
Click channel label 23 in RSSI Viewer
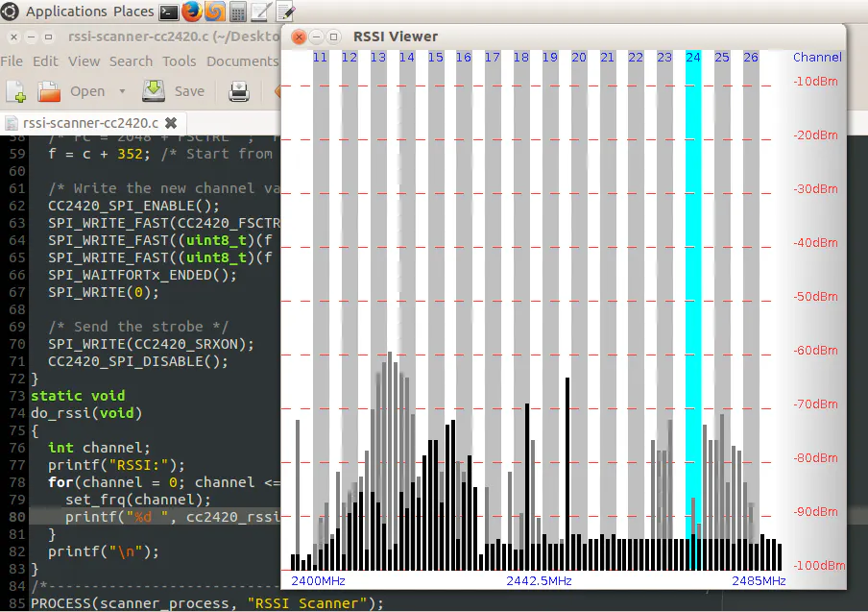[664, 58]
